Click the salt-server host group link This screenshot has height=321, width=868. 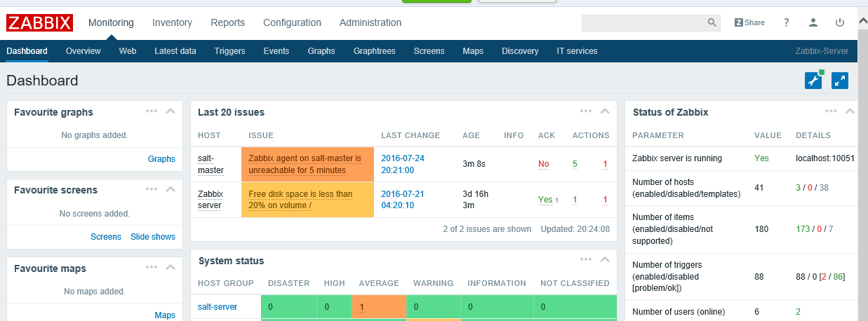pyautogui.click(x=218, y=307)
